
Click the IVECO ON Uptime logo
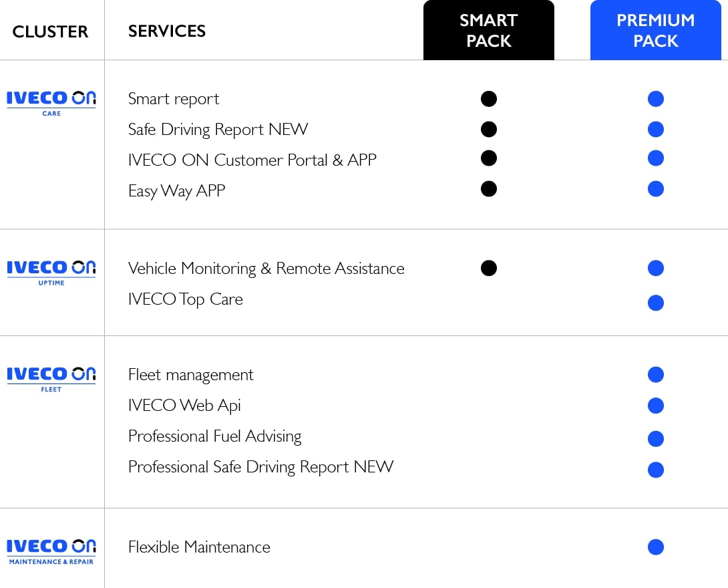pos(51,272)
